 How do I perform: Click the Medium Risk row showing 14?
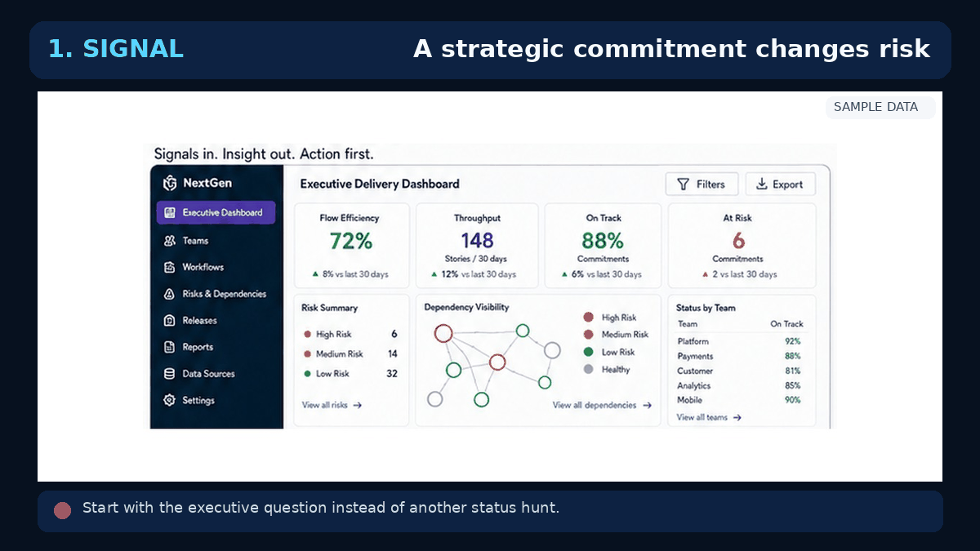[350, 354]
